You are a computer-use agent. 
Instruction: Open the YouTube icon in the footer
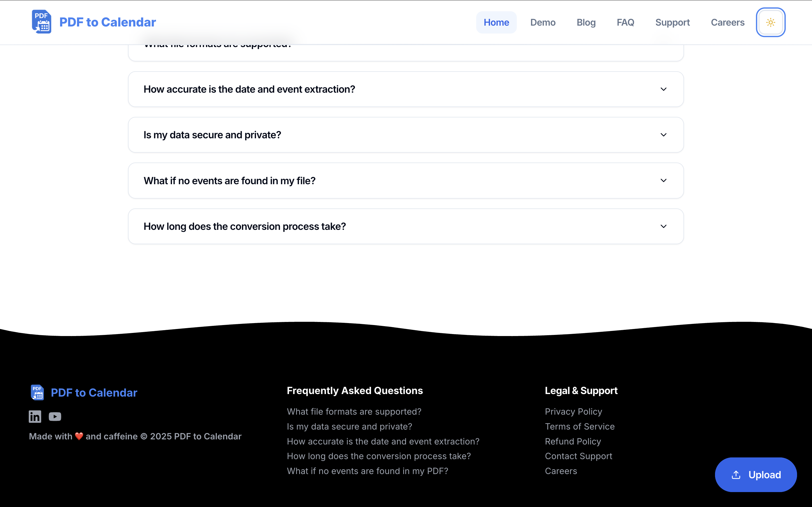click(x=55, y=417)
